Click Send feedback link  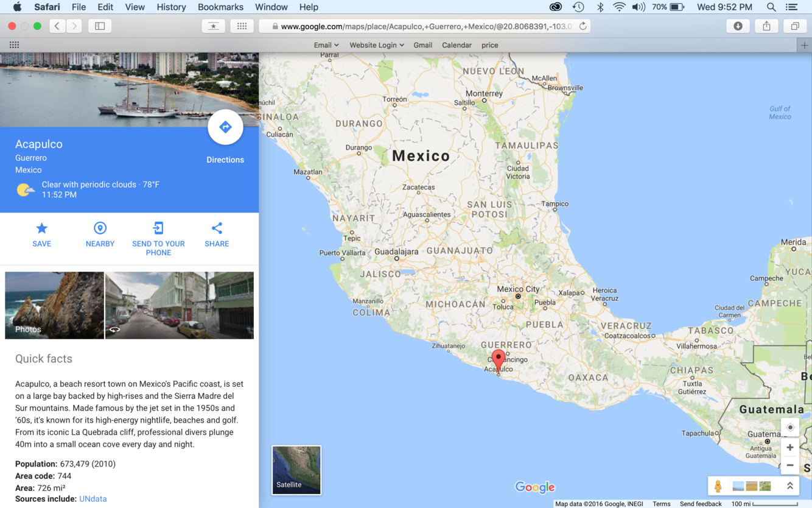pos(701,504)
